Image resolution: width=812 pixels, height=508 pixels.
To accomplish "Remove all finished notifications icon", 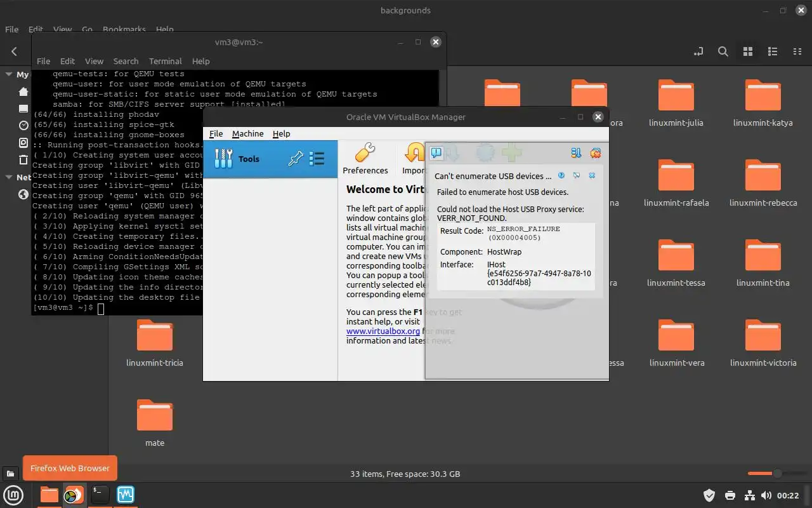I will (x=595, y=153).
